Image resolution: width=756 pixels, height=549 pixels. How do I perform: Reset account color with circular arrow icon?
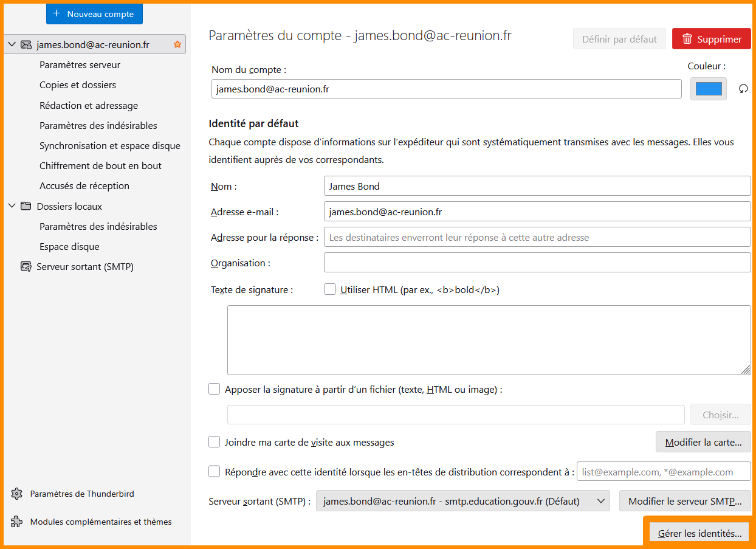(743, 89)
